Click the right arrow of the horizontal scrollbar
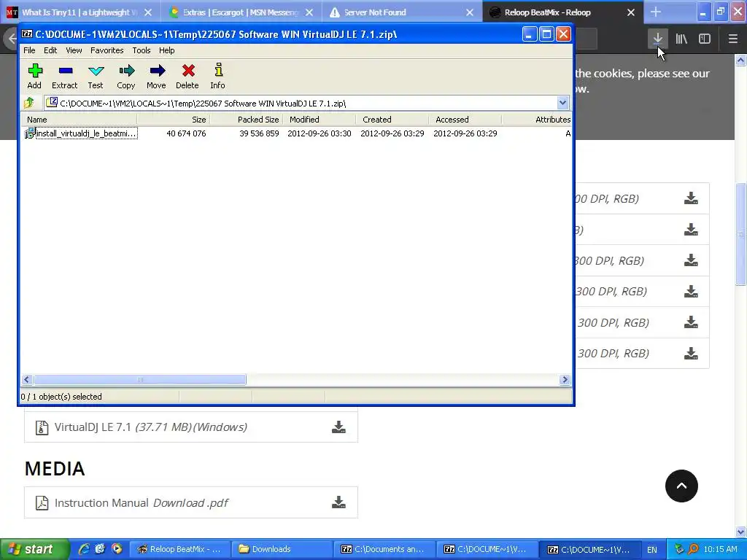Screen dimensions: 747x560 click(x=565, y=379)
